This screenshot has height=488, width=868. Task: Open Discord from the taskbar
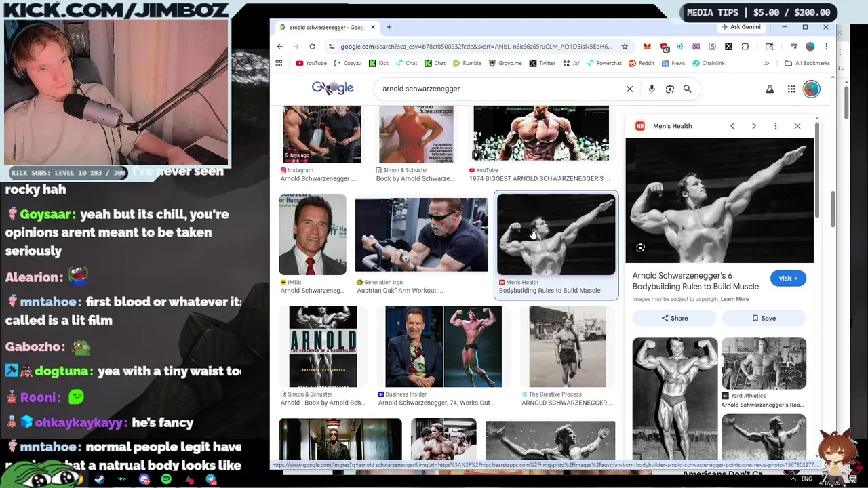coord(144,479)
